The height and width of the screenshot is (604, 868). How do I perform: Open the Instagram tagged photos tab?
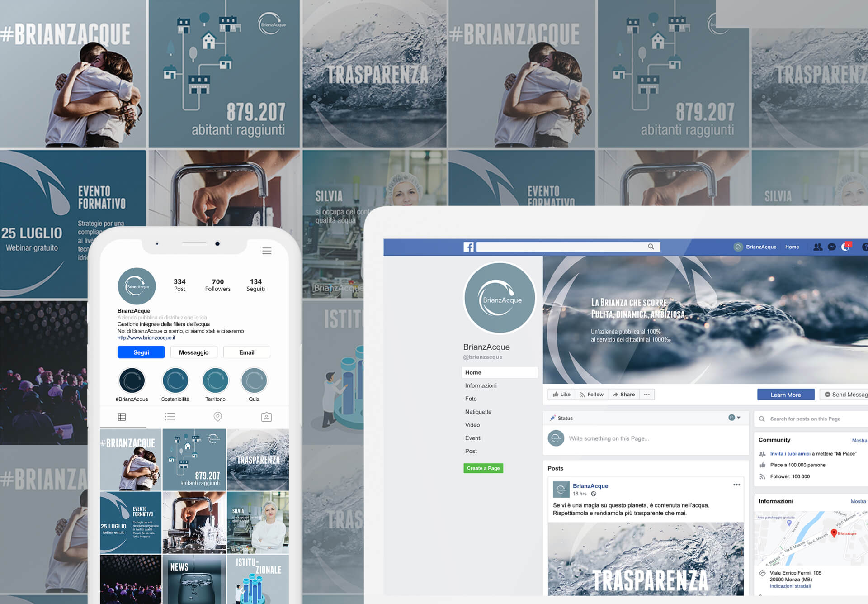267,417
